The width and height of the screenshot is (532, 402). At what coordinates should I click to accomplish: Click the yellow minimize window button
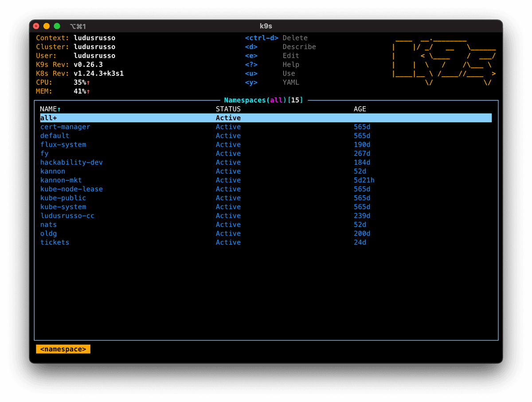47,26
